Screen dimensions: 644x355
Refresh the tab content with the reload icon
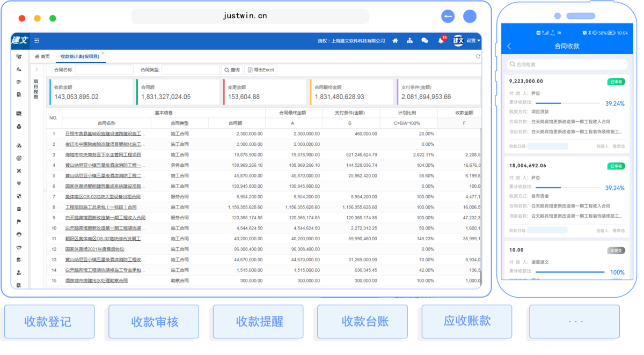(478, 56)
